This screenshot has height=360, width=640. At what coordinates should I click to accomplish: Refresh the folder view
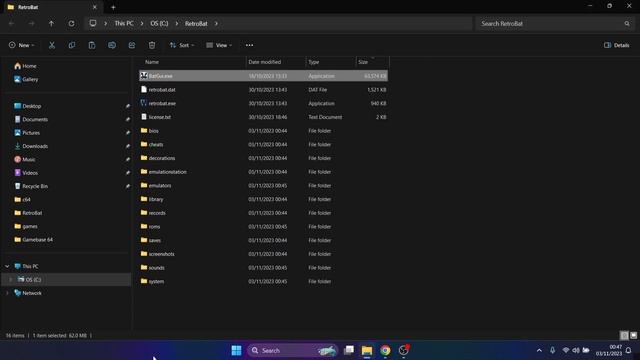tap(71, 24)
